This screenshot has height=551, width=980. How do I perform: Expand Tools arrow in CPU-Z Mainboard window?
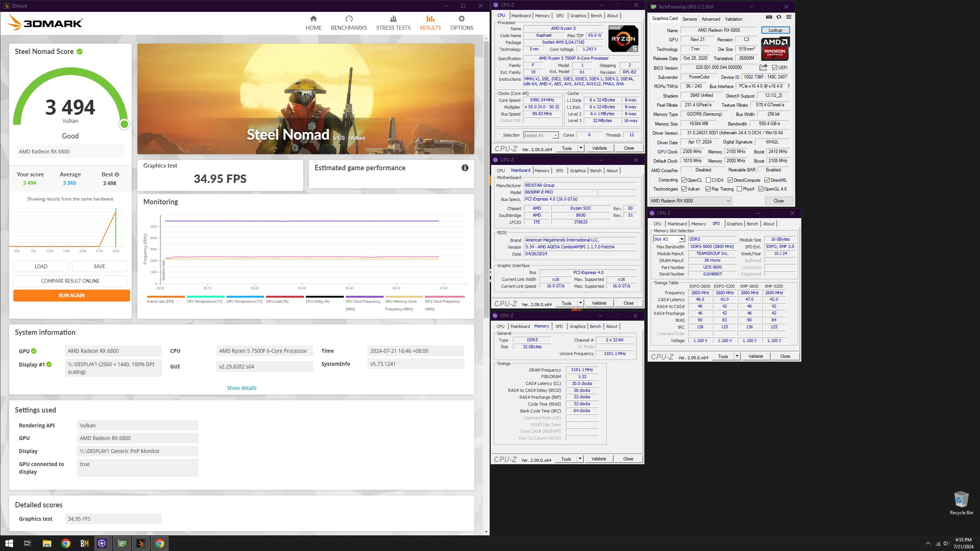[580, 303]
